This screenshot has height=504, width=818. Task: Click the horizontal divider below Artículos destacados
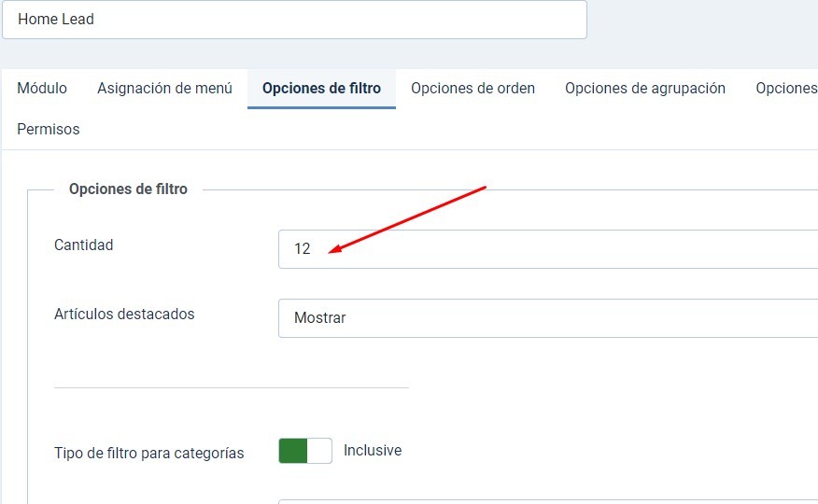pos(231,387)
